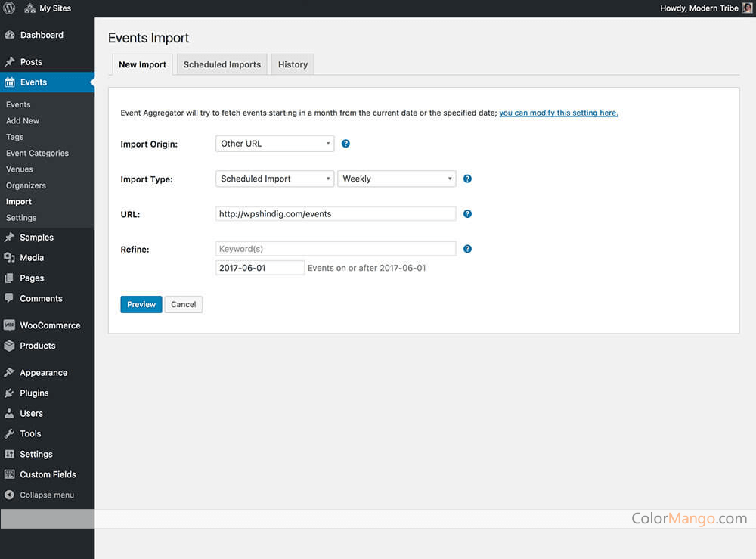Open the Weekly frequency dropdown
Viewport: 756px width, 559px height.
point(396,179)
